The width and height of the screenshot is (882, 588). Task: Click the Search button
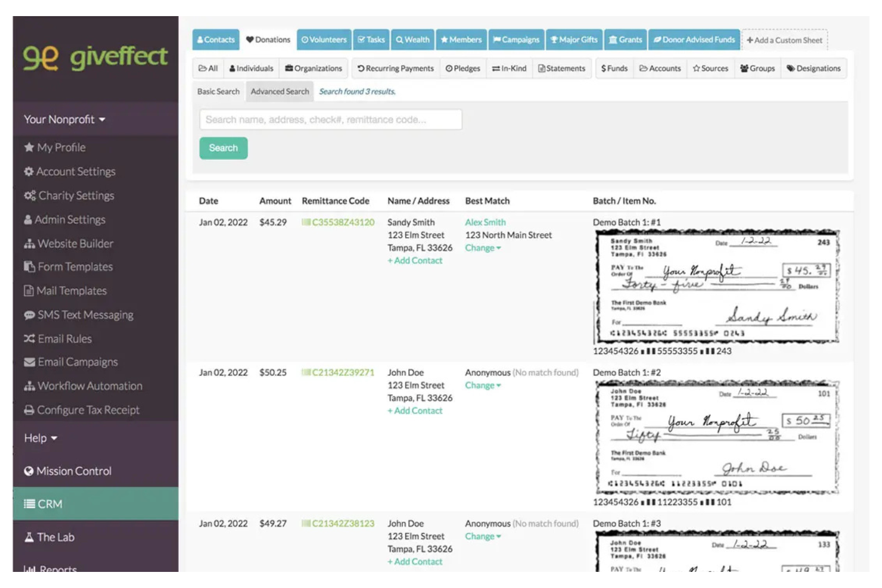tap(223, 148)
